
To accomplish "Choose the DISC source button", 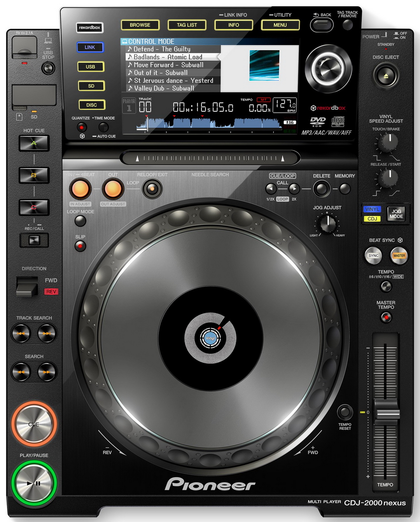I will click(92, 105).
